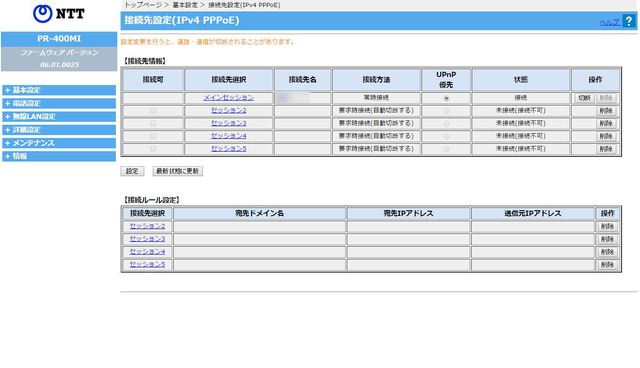Enable 接続可 checkbox for セッション4
Image resolution: width=640 pixels, height=368 pixels.
click(153, 136)
